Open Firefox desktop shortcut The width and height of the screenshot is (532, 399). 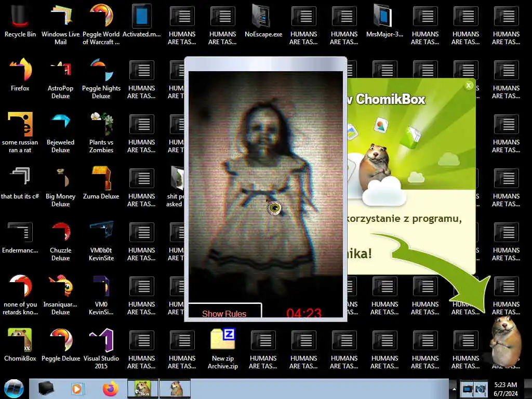tap(20, 75)
